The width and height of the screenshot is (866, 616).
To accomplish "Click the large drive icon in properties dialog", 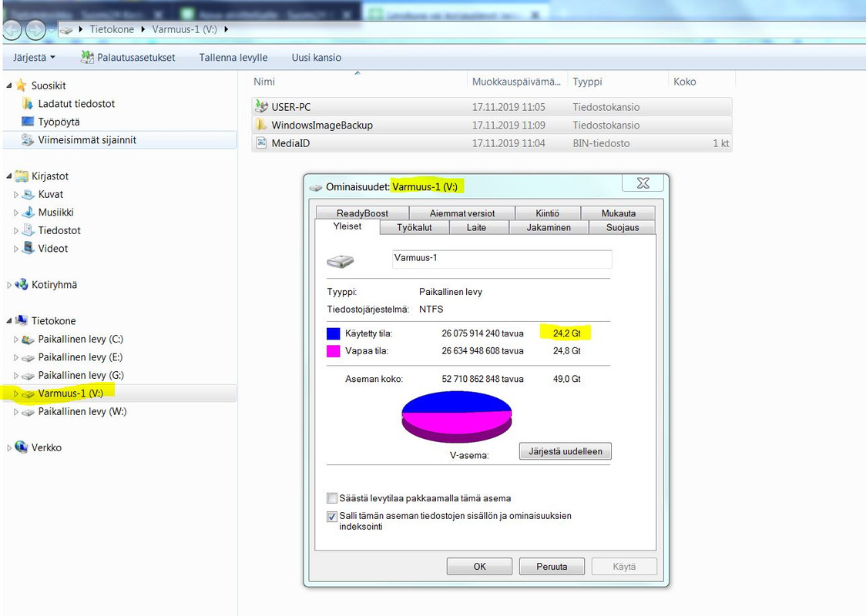I will (x=341, y=260).
